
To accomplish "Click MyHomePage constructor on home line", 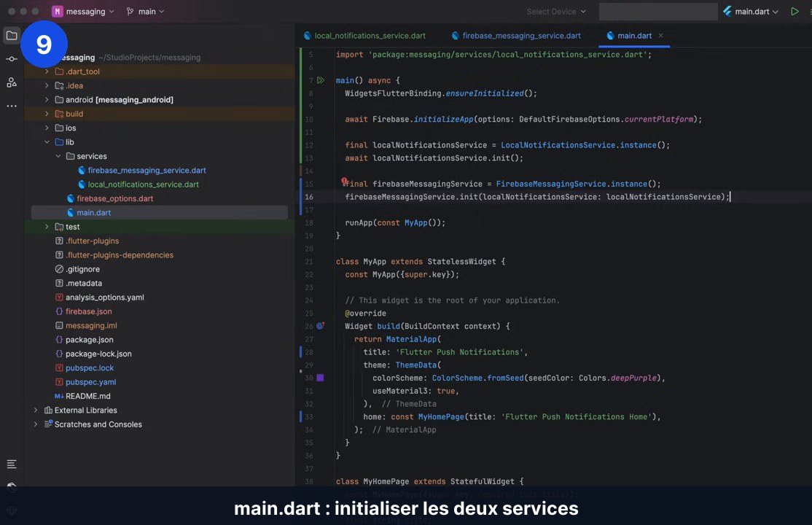I will tap(441, 416).
